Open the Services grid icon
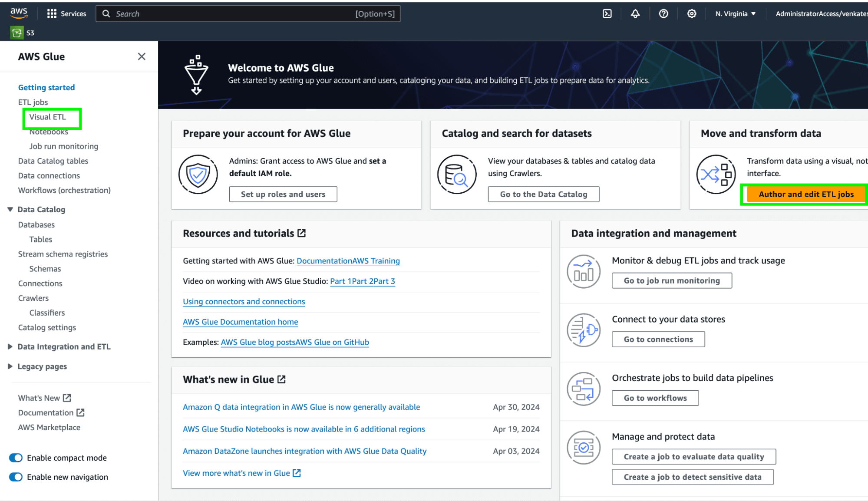 pyautogui.click(x=52, y=13)
